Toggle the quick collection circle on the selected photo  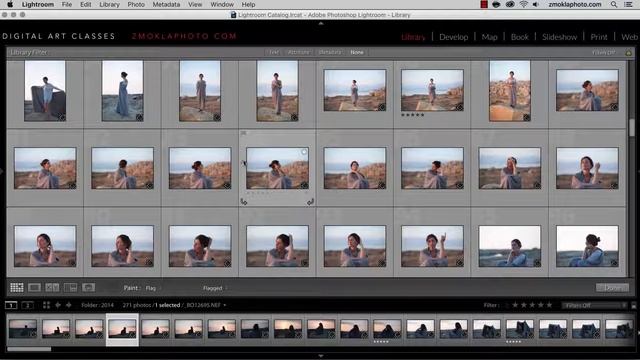(x=304, y=152)
